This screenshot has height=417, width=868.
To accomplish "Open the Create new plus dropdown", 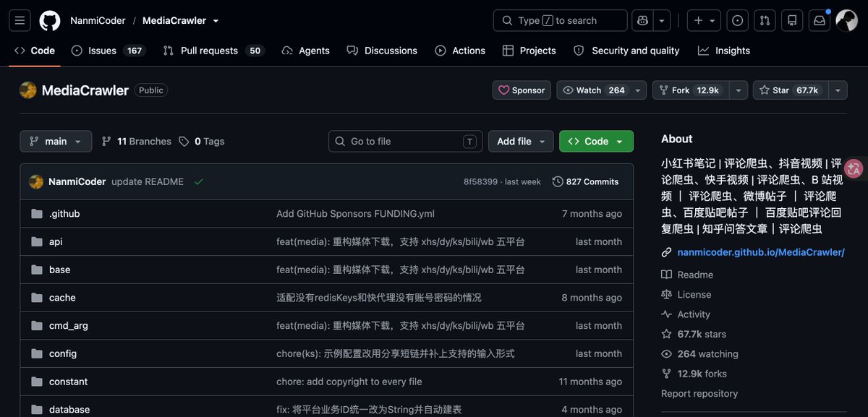I will [x=704, y=20].
